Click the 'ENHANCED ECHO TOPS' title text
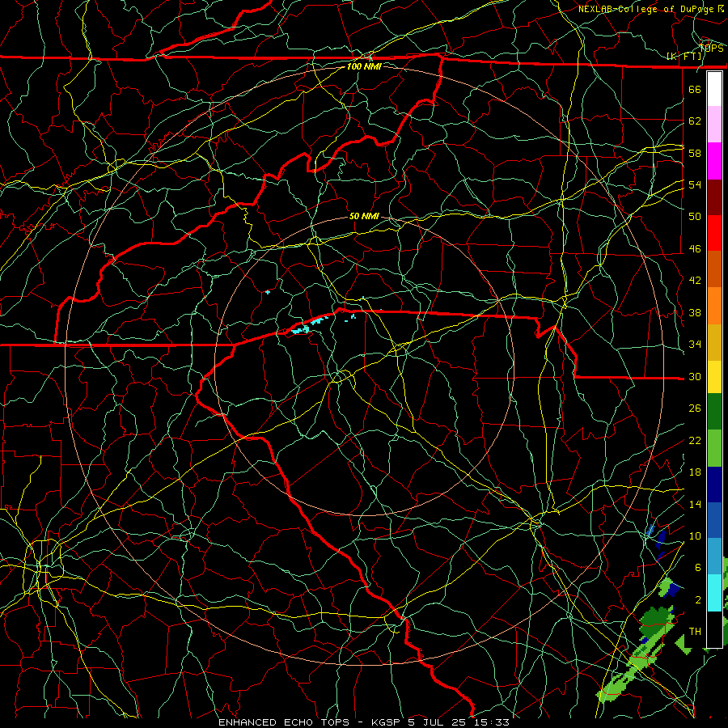 283,722
